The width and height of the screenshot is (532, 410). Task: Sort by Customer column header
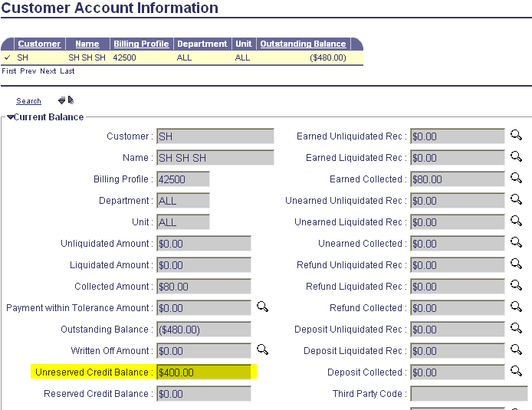coord(39,44)
